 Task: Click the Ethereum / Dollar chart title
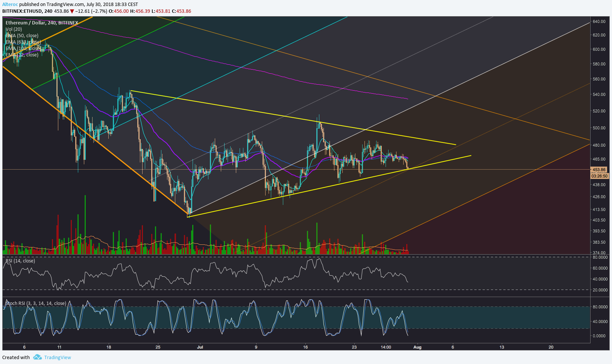click(x=42, y=23)
